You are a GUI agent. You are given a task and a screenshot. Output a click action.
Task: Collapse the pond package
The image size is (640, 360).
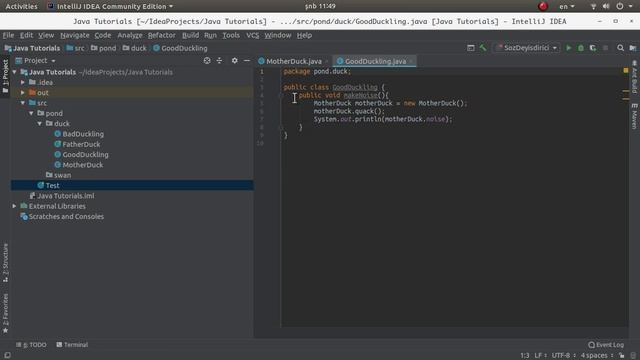pos(31,113)
